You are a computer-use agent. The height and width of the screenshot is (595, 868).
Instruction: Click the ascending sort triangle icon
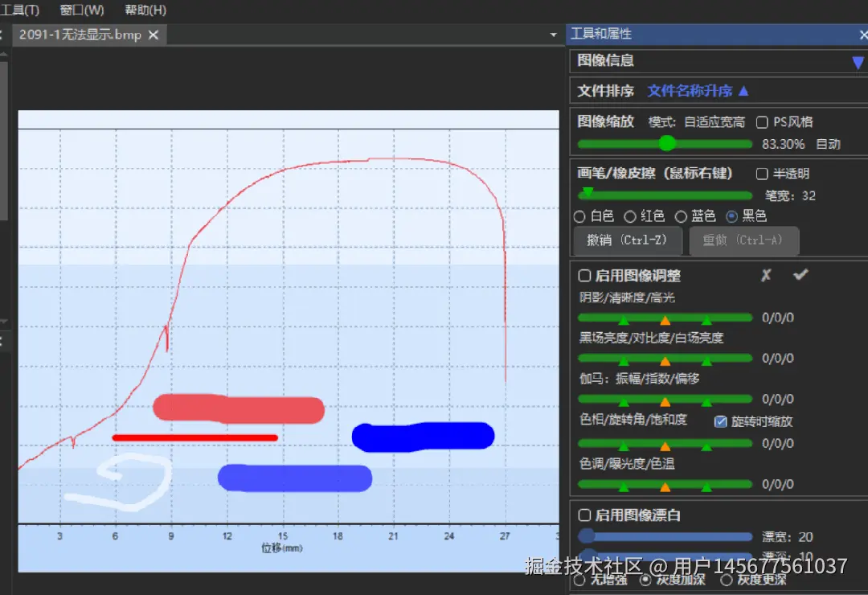click(x=743, y=91)
